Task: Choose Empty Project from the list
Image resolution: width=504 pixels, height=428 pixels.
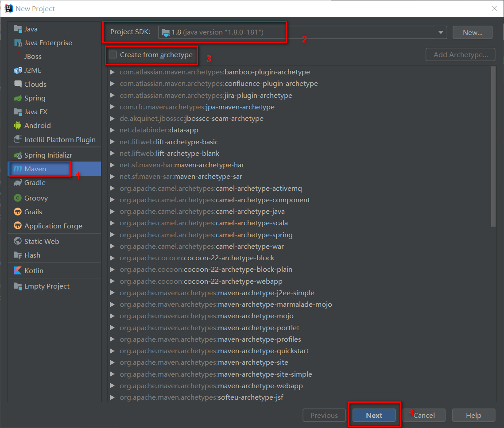Action: pyautogui.click(x=47, y=286)
